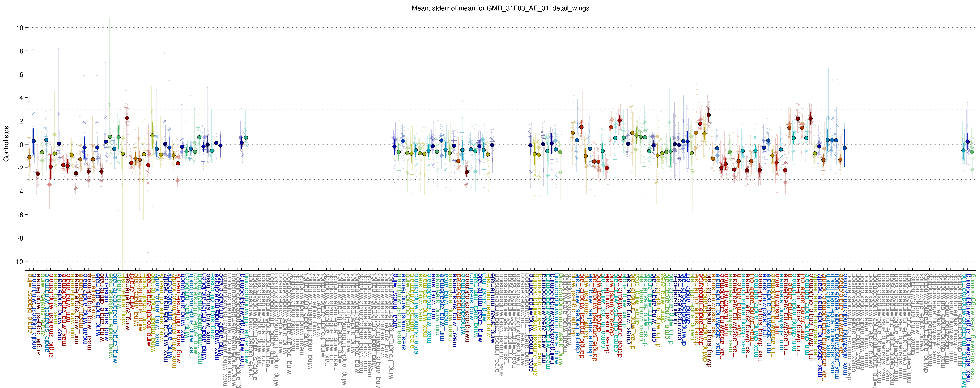Click the y-axis tick label "-4"
Image resolution: width=980 pixels, height=388 pixels.
click(x=20, y=191)
